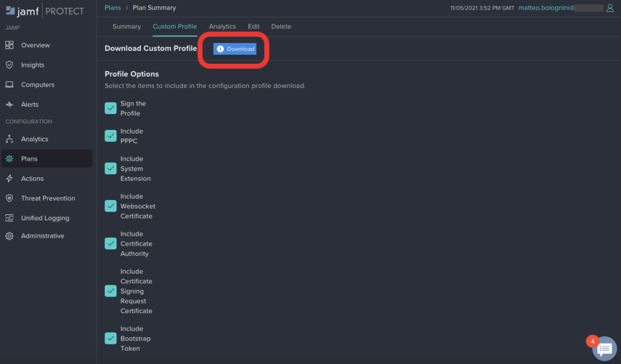Viewport: 621px width, 364px height.
Task: Click the user account profile icon
Action: pos(610,8)
